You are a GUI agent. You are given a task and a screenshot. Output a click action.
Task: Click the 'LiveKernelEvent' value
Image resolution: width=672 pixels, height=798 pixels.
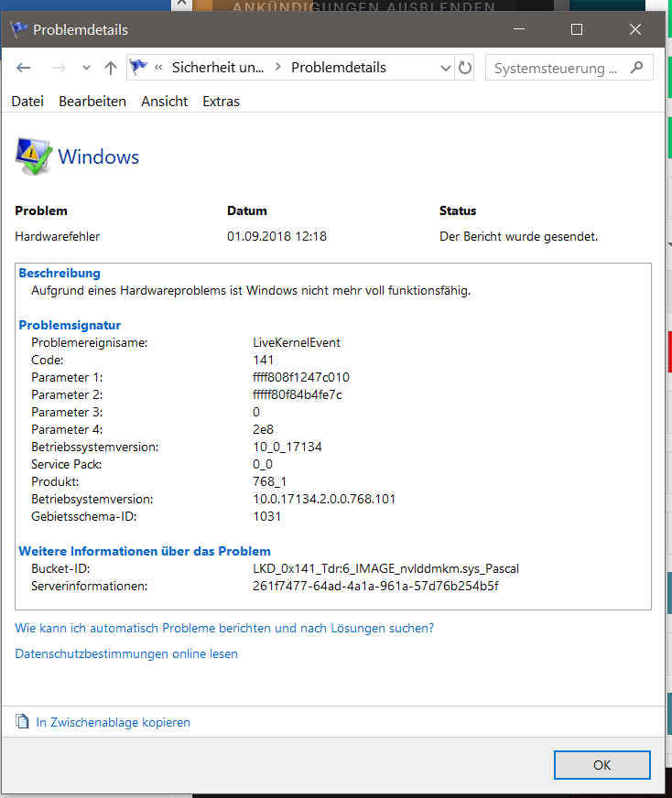click(297, 342)
